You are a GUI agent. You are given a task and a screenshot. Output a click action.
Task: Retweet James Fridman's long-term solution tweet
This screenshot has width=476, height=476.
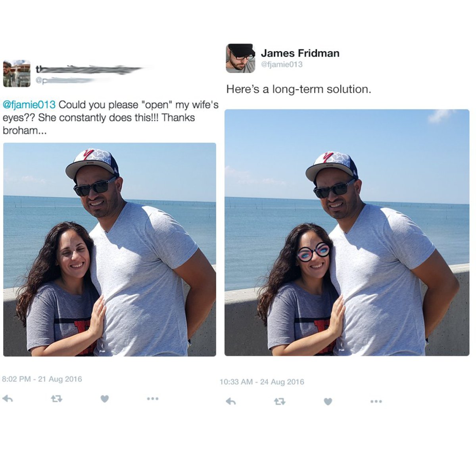coord(280,401)
